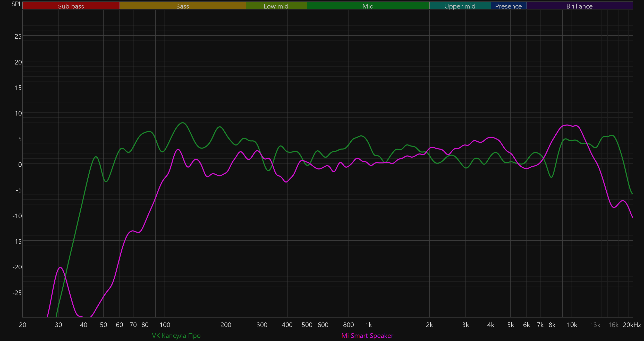Click the 1k frequency axis label

(368, 325)
